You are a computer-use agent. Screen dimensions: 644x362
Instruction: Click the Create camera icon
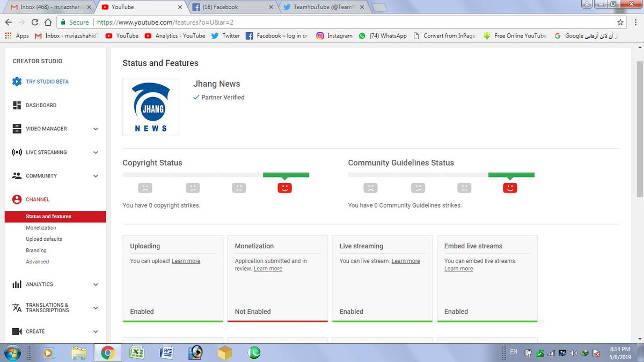pos(17,331)
